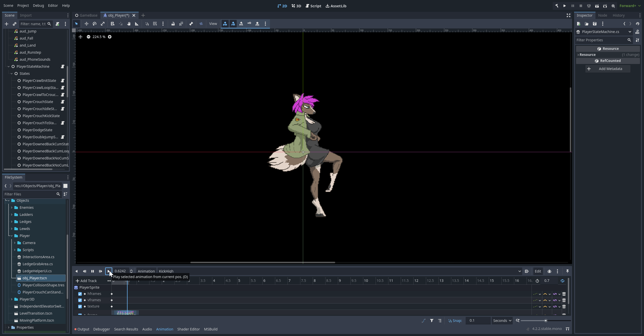This screenshot has height=336, width=644.
Task: Adjust the timeline zoom slider
Action: (x=546, y=321)
